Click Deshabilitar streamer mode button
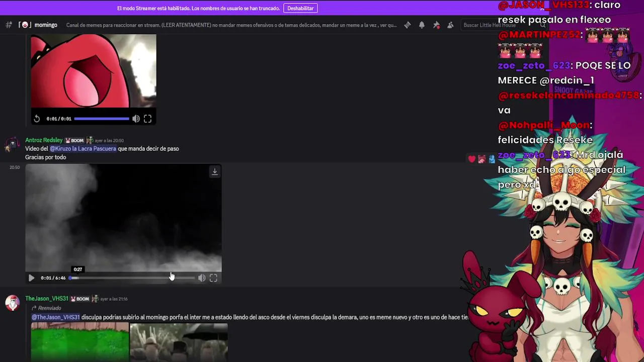Screen dimensions: 644x362 (x=300, y=8)
